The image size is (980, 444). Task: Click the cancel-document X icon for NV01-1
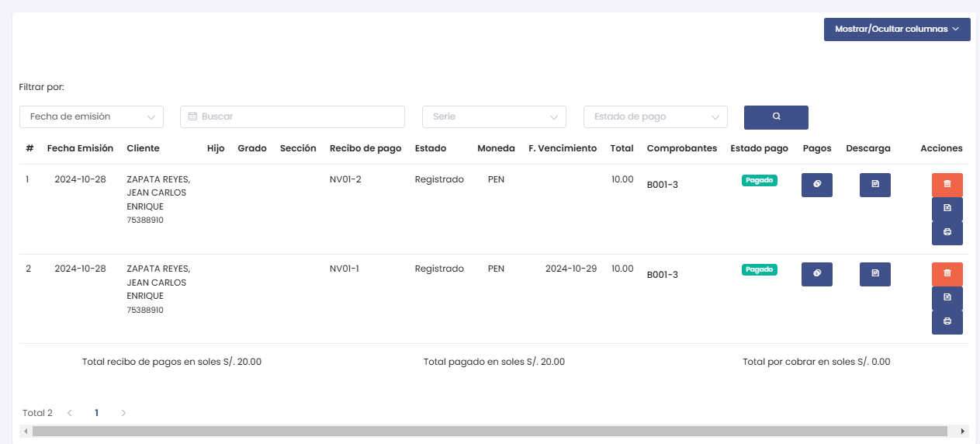[947, 298]
